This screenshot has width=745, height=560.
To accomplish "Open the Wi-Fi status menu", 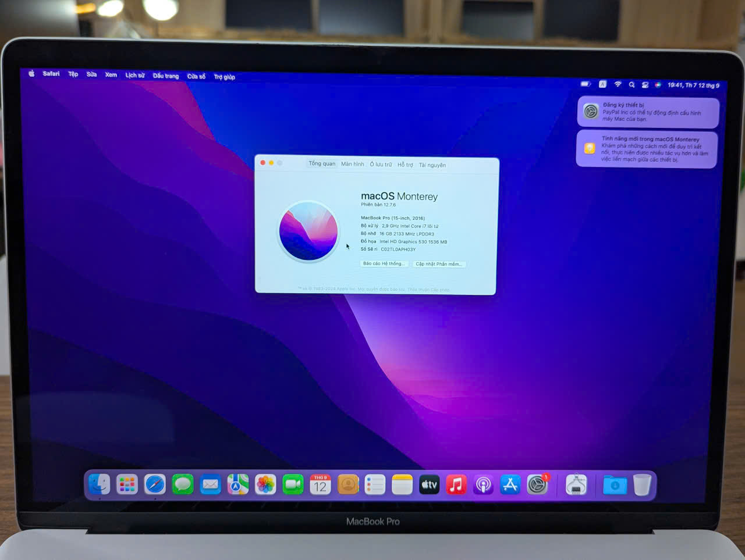I will point(618,84).
